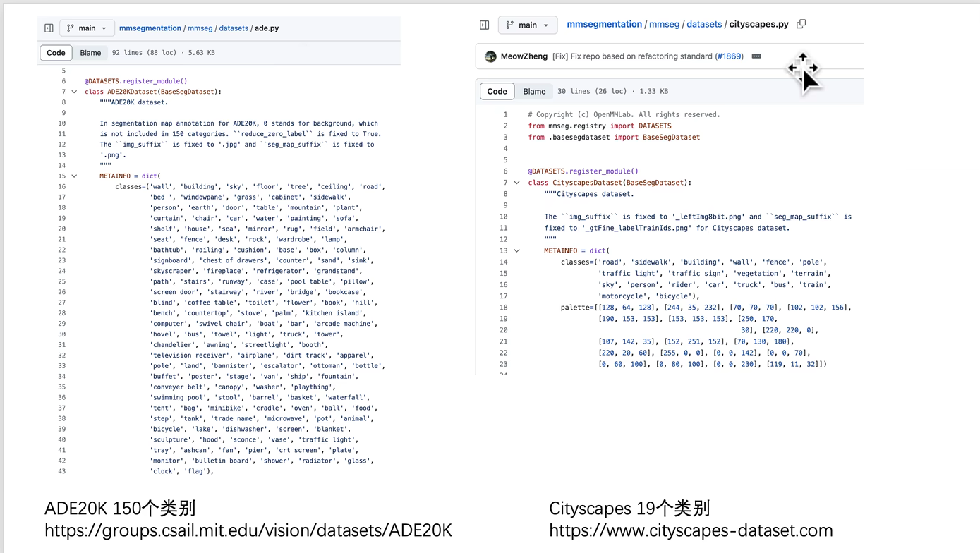Screen dimensions: 980x553
Task: Open pull request link #1869
Action: pyautogui.click(x=729, y=56)
